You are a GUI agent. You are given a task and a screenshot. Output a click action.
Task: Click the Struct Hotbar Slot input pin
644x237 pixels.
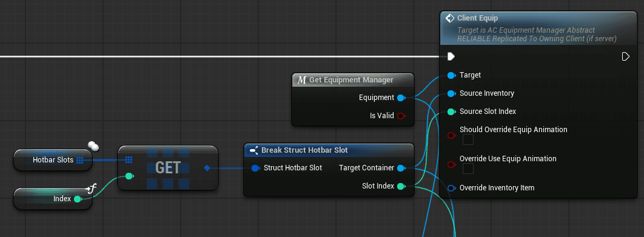[255, 168]
